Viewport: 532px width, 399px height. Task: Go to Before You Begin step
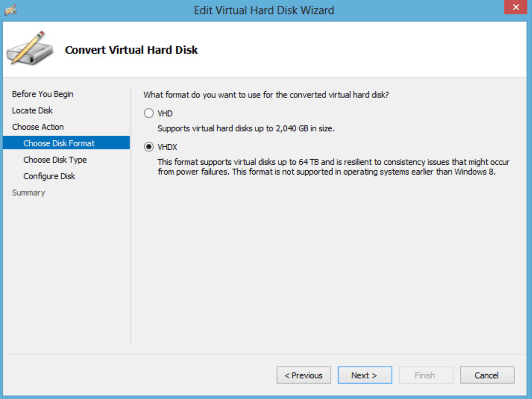pyautogui.click(x=43, y=94)
